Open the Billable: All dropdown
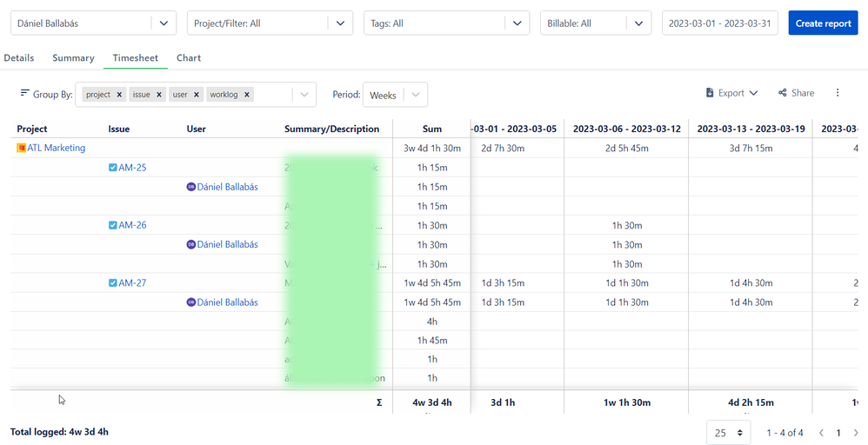The width and height of the screenshot is (868, 445). tap(596, 23)
